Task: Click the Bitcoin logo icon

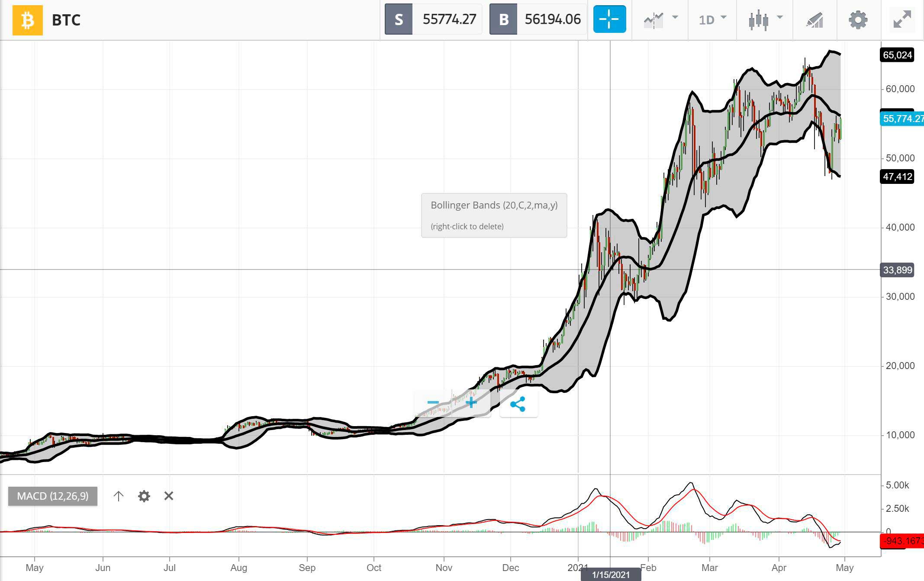Action: pyautogui.click(x=28, y=20)
